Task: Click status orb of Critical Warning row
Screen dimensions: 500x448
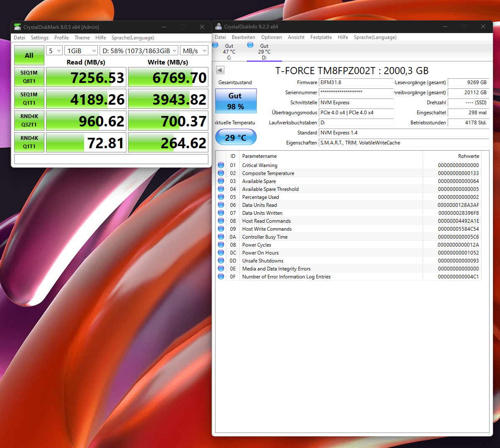Action: (221, 165)
